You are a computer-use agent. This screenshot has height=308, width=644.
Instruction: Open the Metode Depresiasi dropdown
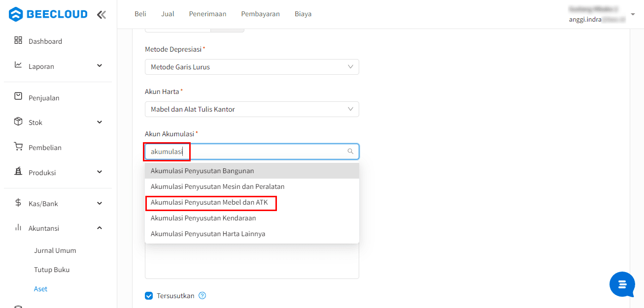(252, 67)
